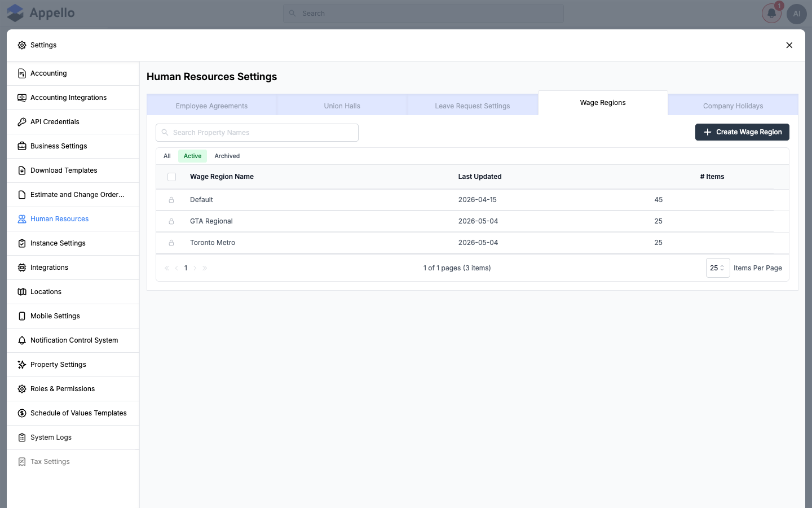Sort by Wage Region Name column

pos(222,177)
